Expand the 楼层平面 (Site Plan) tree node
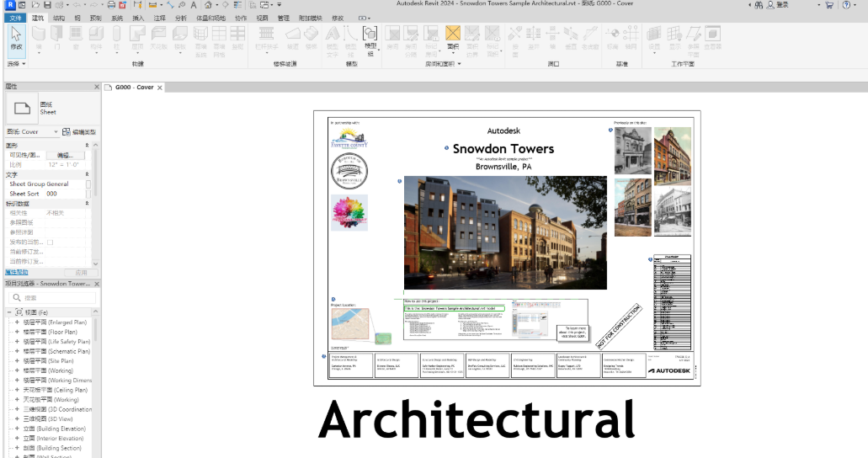This screenshot has width=868, height=458. pos(17,361)
